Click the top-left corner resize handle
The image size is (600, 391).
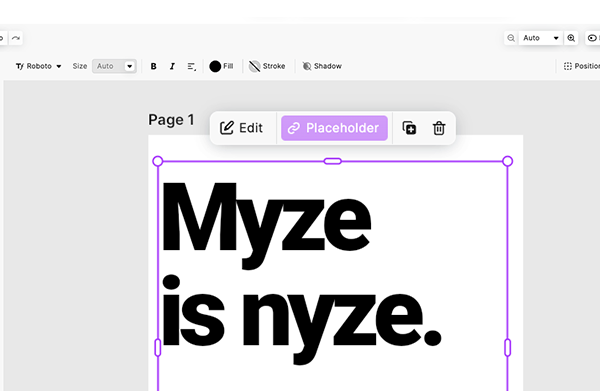158,161
